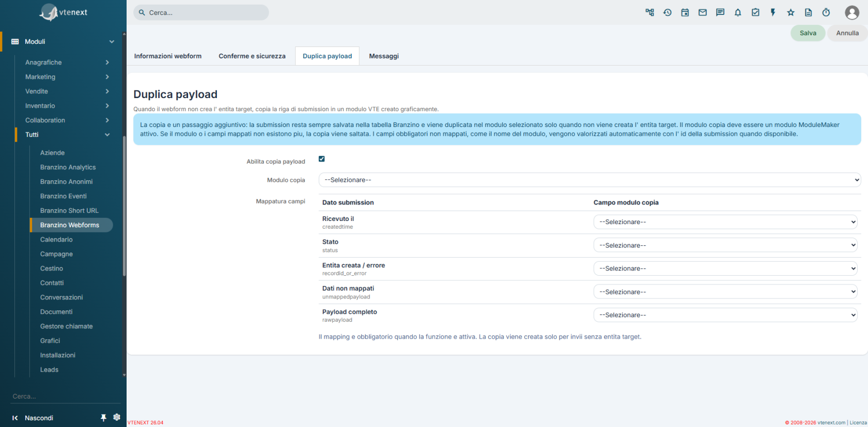Save the webform with the Salva button
The height and width of the screenshot is (427, 868).
[808, 33]
